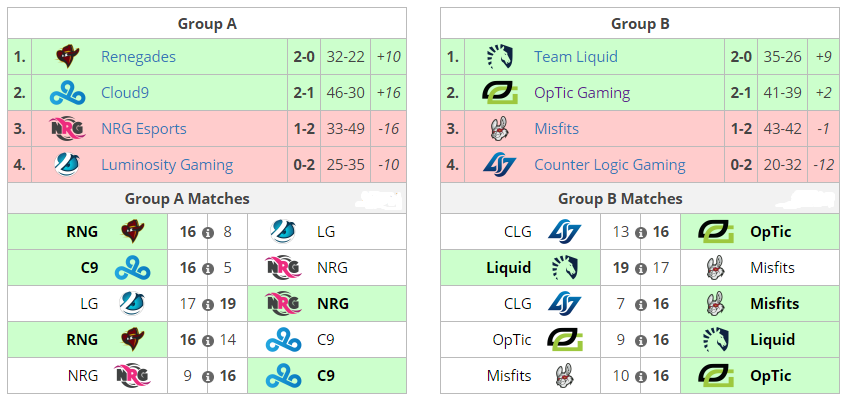Viewport: 846px width, 404px height.
Task: Open the Luminosity Gaming team link
Action: click(x=167, y=165)
